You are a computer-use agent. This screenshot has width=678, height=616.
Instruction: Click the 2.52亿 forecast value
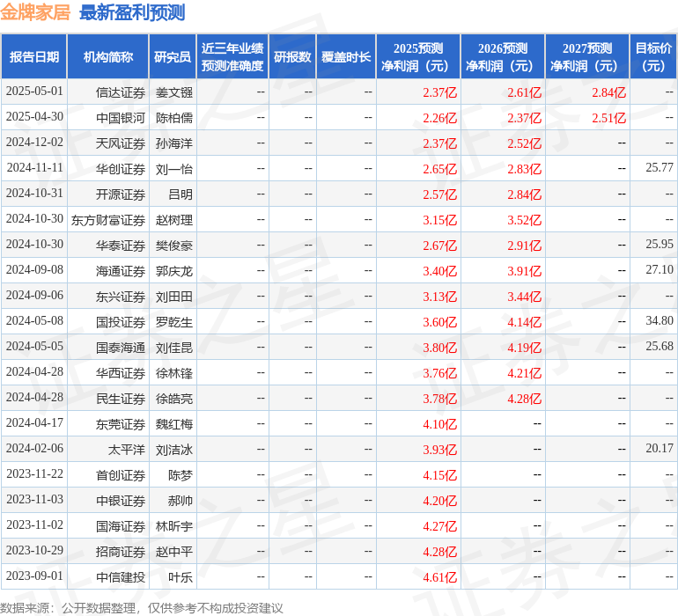525,143
